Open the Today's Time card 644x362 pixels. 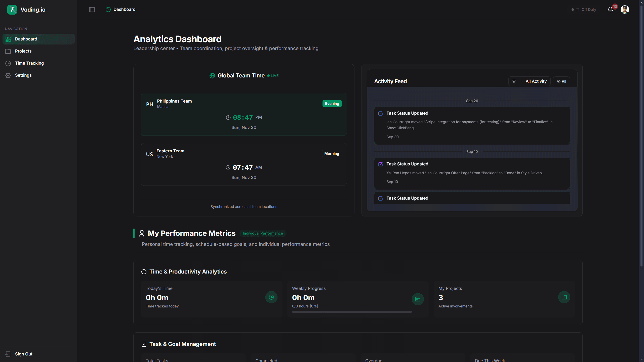click(212, 299)
